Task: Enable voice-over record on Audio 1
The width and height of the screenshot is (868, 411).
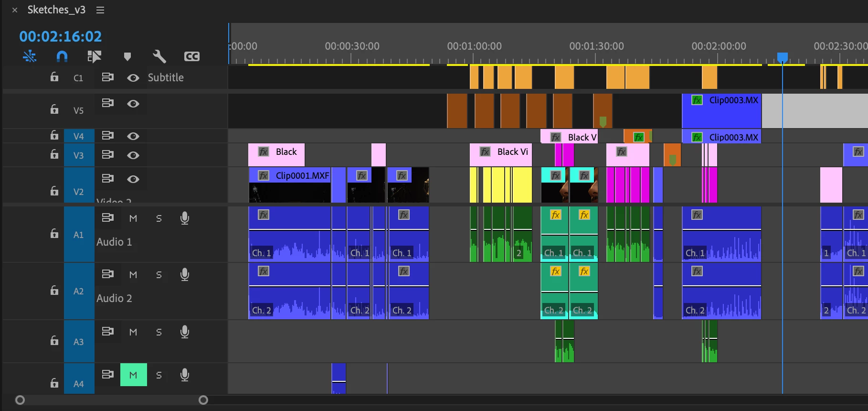Action: coord(185,218)
